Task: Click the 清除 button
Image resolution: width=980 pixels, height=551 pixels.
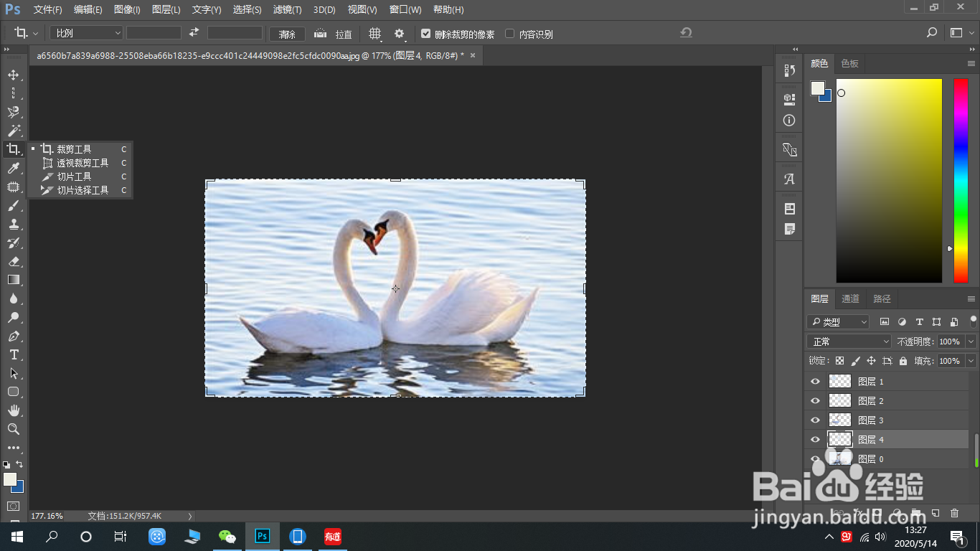Action: click(287, 34)
